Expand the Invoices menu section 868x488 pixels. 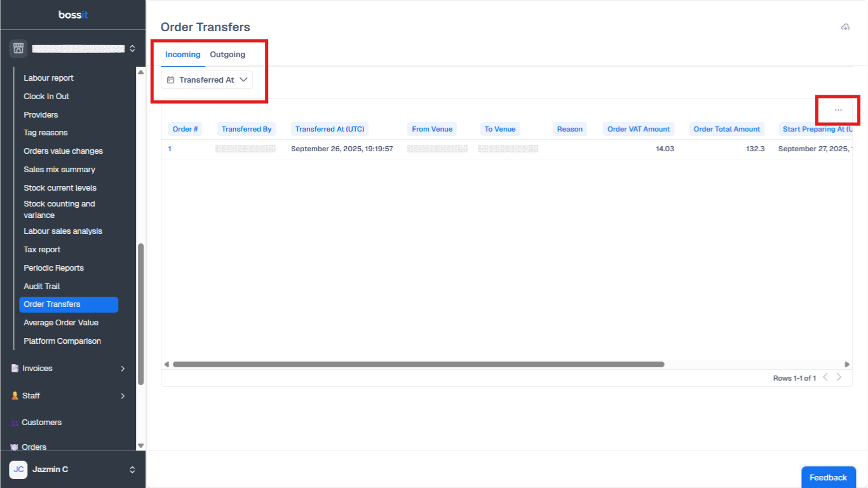[123, 369]
